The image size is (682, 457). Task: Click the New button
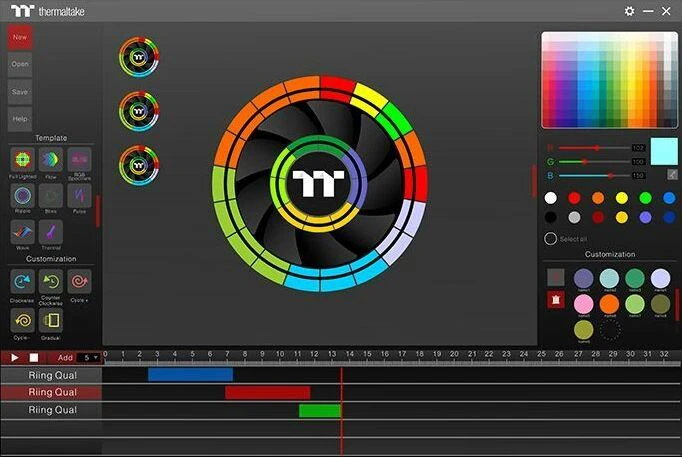[20, 37]
